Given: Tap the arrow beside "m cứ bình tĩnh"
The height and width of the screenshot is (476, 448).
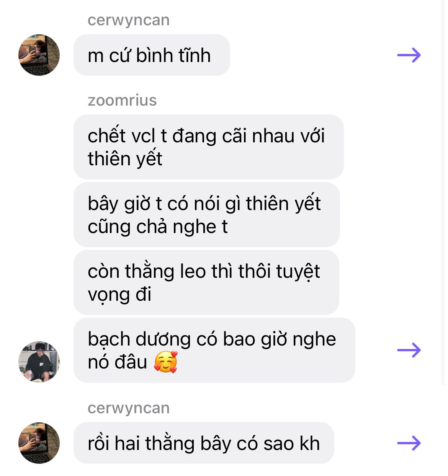Looking at the screenshot, I should [x=409, y=55].
